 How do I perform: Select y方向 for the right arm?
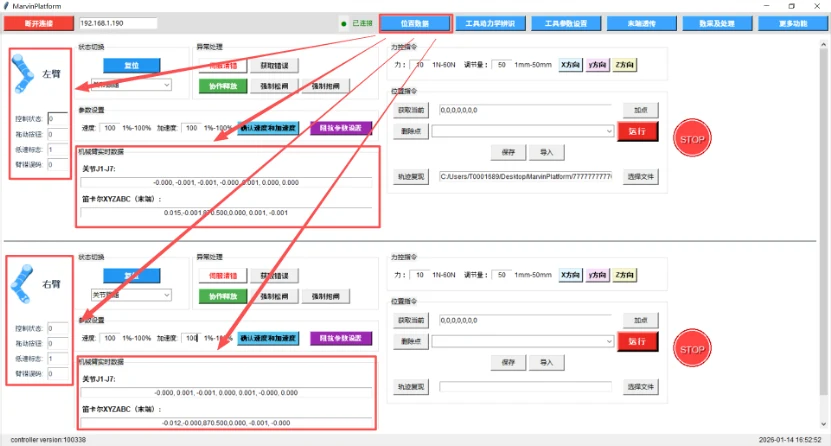597,275
